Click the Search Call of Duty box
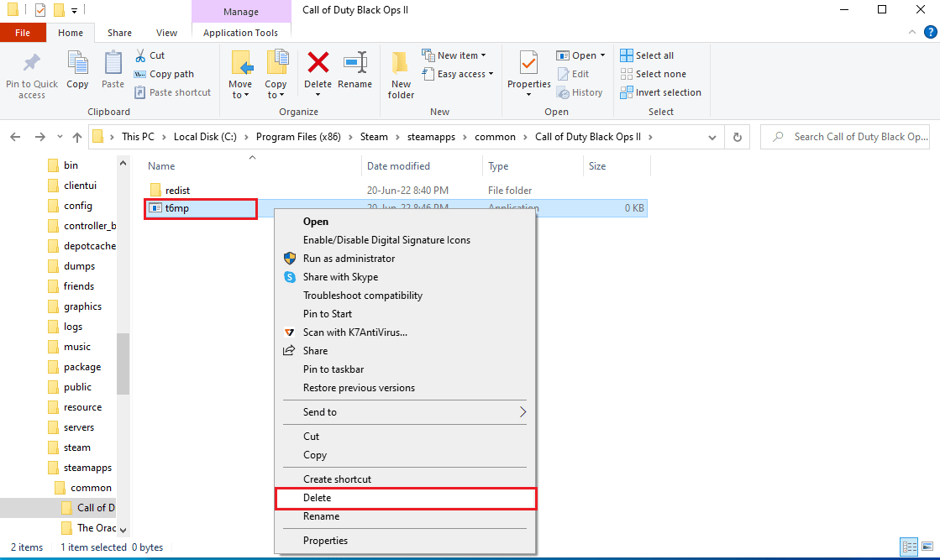Viewport: 940px width, 560px height. click(x=845, y=137)
